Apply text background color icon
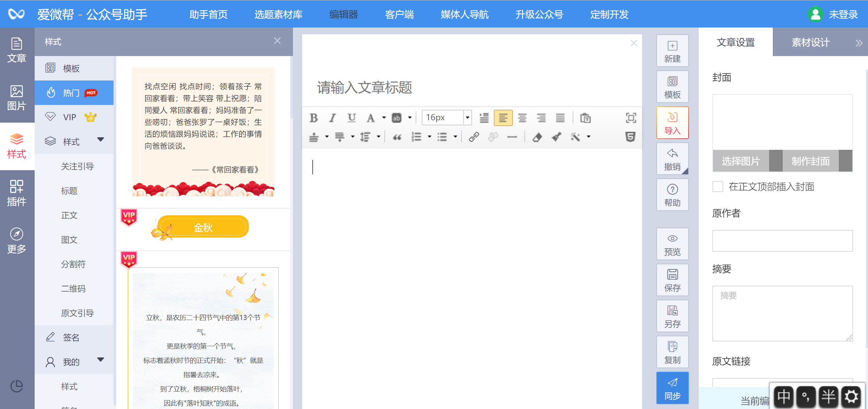 [396, 118]
